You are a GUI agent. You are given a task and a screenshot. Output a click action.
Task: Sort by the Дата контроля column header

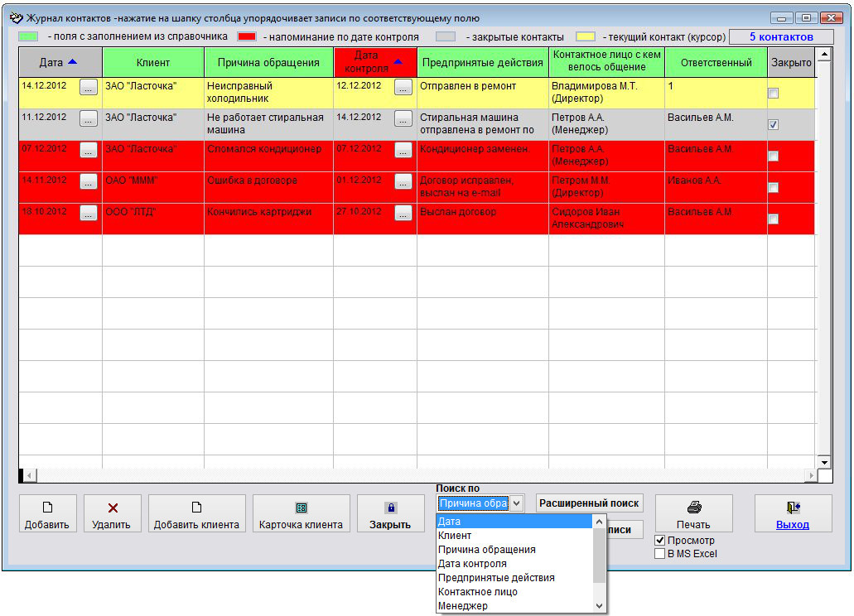click(x=375, y=63)
